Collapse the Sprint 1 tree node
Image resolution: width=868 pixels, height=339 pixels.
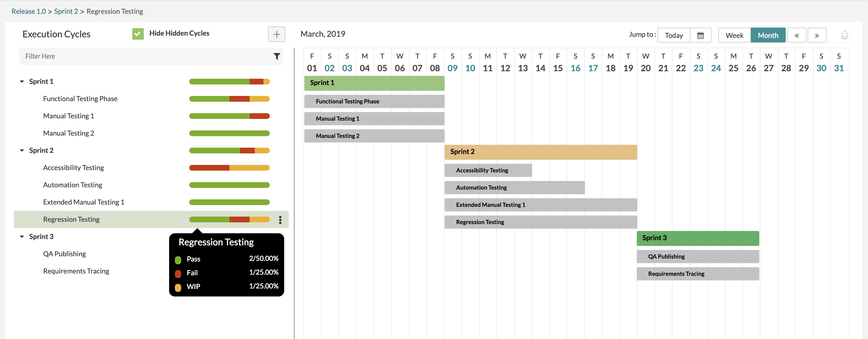[x=22, y=82]
